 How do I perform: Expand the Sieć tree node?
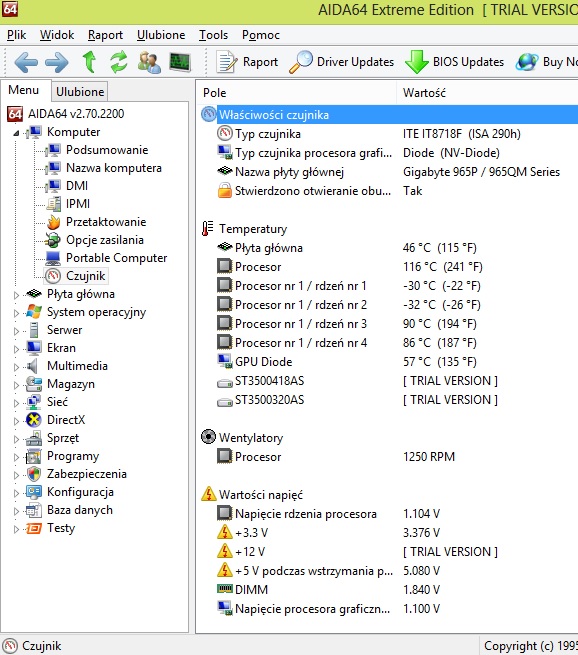click(x=16, y=403)
